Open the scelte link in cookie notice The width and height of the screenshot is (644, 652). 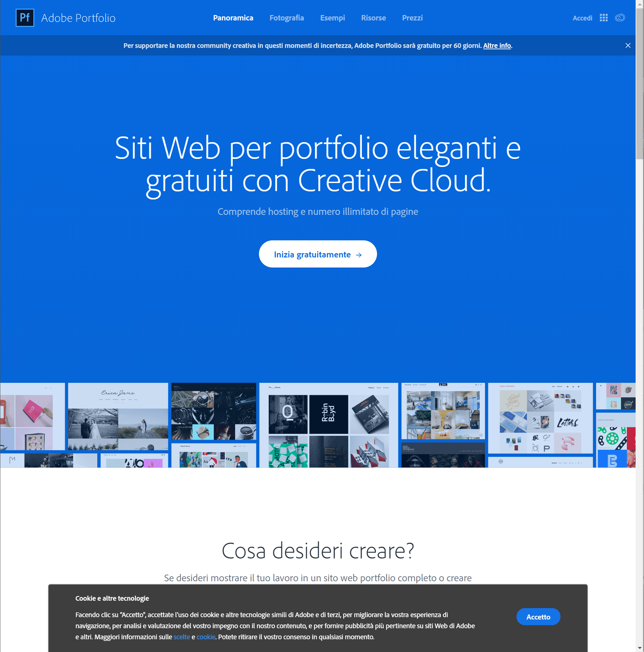(x=182, y=637)
